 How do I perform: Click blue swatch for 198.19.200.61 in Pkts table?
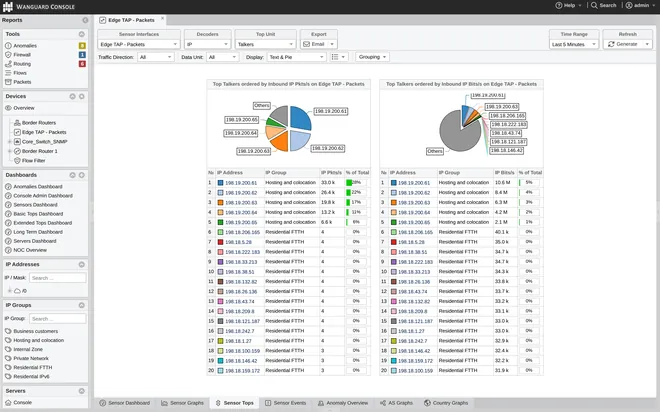(x=220, y=183)
